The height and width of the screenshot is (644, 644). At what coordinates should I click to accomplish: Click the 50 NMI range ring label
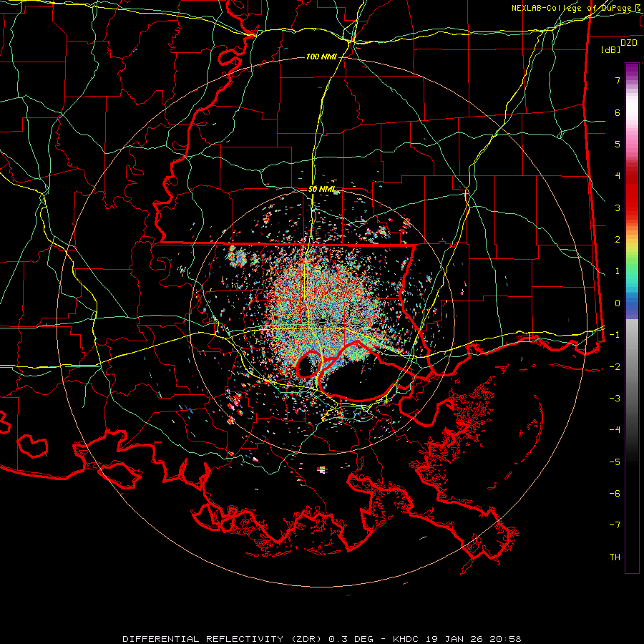322,190
